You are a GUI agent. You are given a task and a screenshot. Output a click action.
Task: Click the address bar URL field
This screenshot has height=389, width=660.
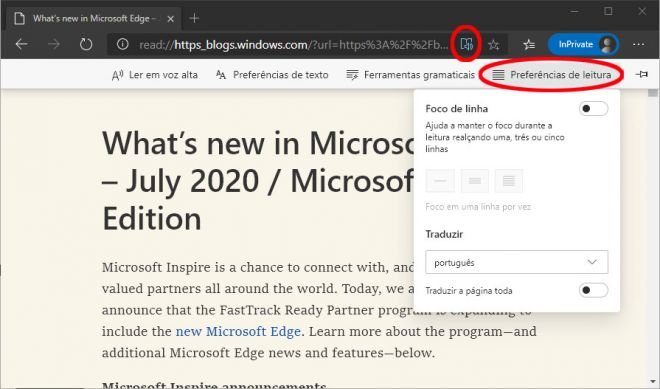(x=293, y=44)
